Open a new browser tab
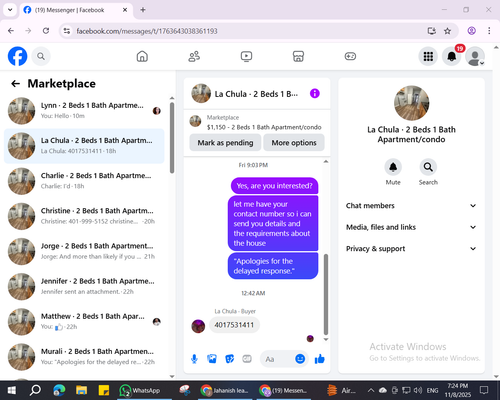Viewport: 500px width, 400px height. 143,10
